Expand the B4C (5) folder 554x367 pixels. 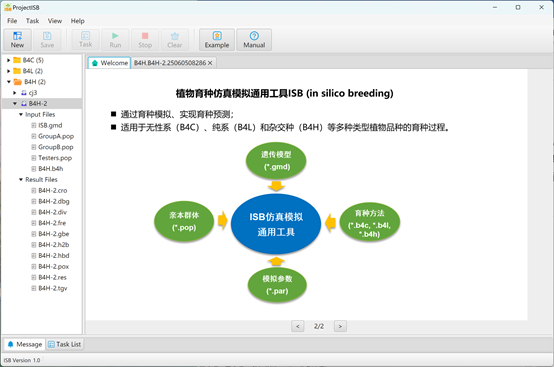coord(8,60)
